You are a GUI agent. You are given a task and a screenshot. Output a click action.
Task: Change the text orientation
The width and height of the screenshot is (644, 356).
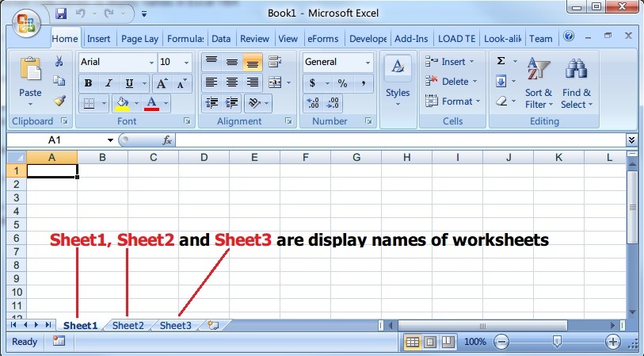254,103
